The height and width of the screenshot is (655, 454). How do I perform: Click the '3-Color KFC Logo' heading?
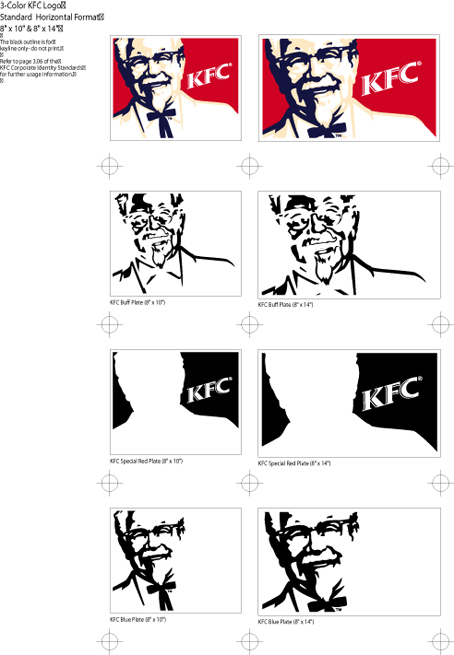[33, 5]
